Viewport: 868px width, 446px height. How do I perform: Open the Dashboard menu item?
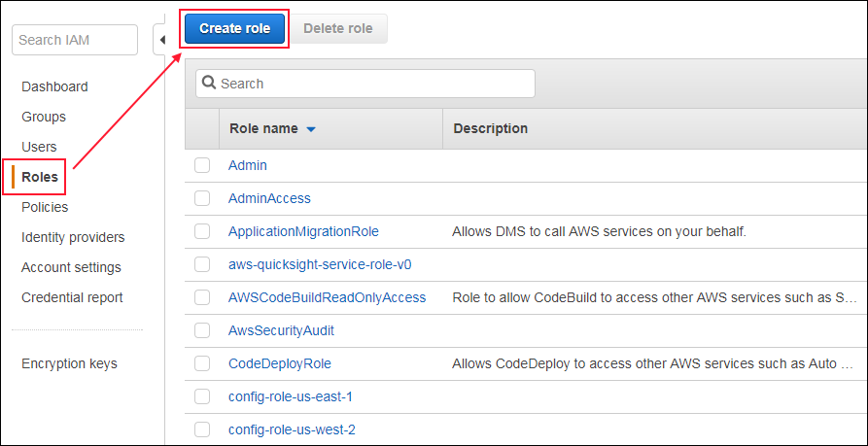pyautogui.click(x=54, y=86)
